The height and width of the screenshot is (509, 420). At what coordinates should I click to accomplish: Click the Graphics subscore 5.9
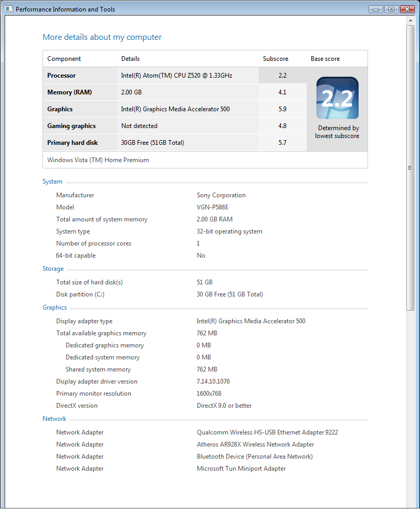(282, 109)
